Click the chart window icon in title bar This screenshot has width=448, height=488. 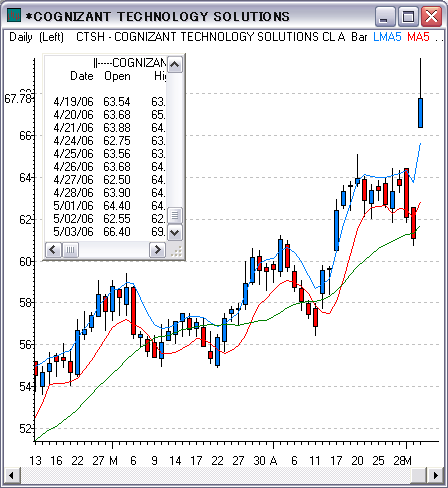point(14,15)
